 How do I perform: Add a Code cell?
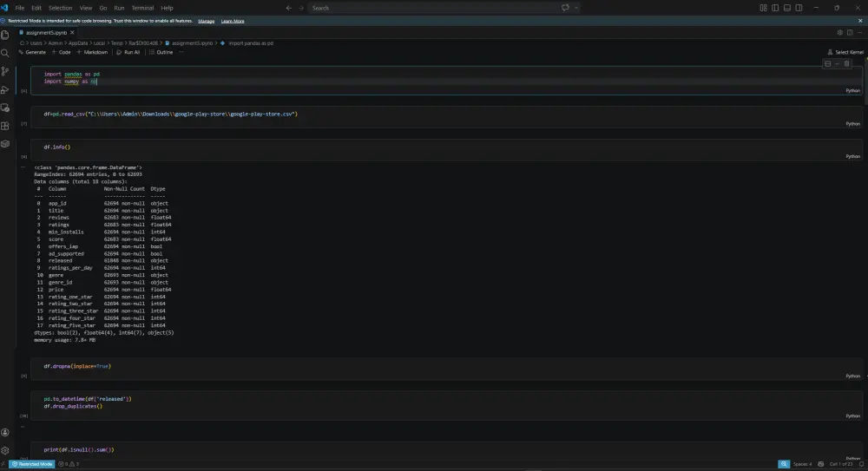tap(61, 52)
